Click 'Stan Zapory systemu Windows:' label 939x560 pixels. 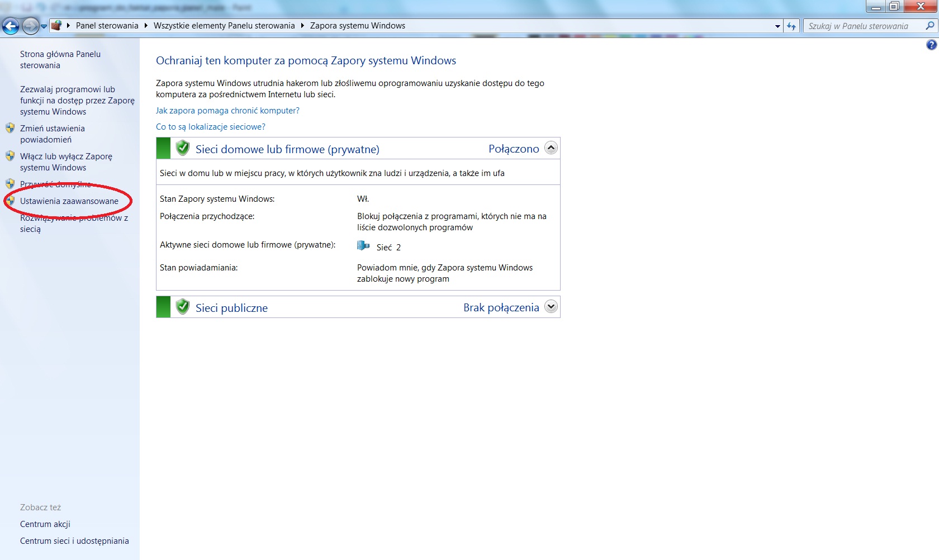click(x=217, y=199)
